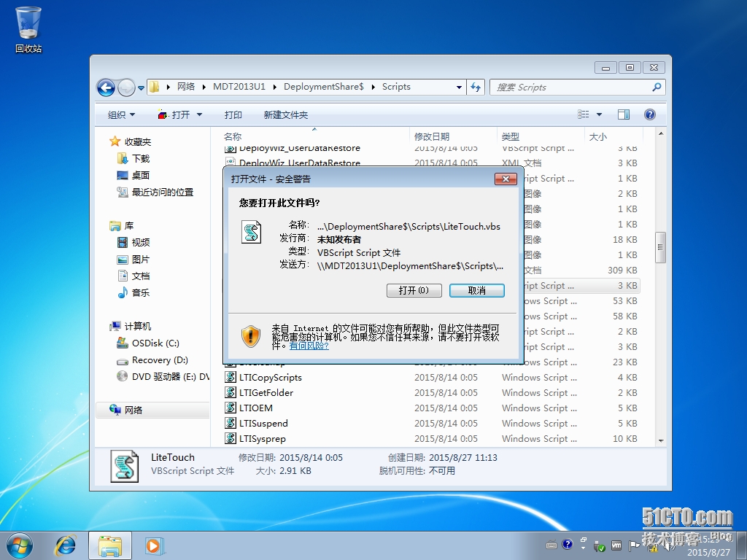747x560 pixels.
Task: Click file list scrollbar thumb
Action: [660, 247]
